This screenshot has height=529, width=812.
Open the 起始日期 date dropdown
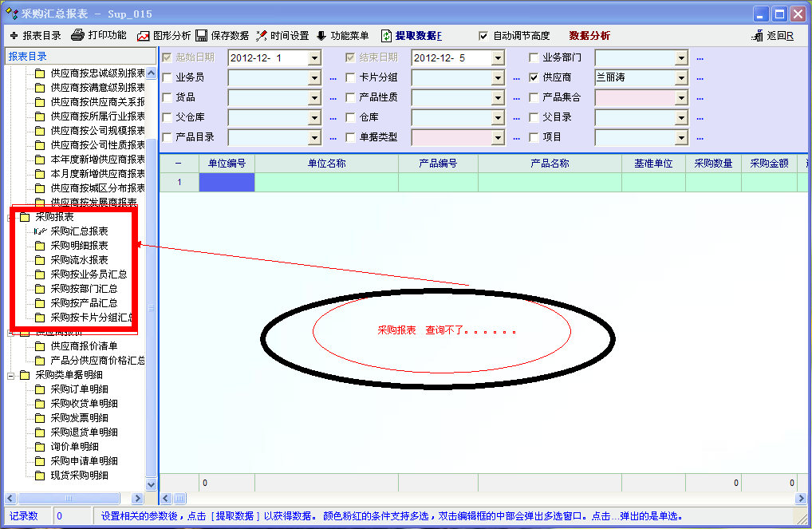pos(314,57)
